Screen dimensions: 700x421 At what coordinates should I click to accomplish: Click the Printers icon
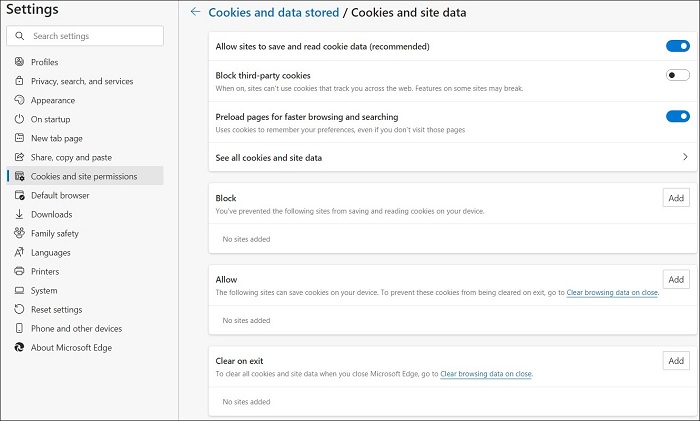click(19, 271)
